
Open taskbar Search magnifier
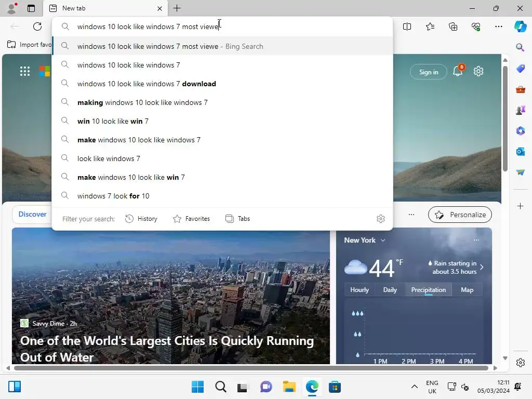[220, 387]
